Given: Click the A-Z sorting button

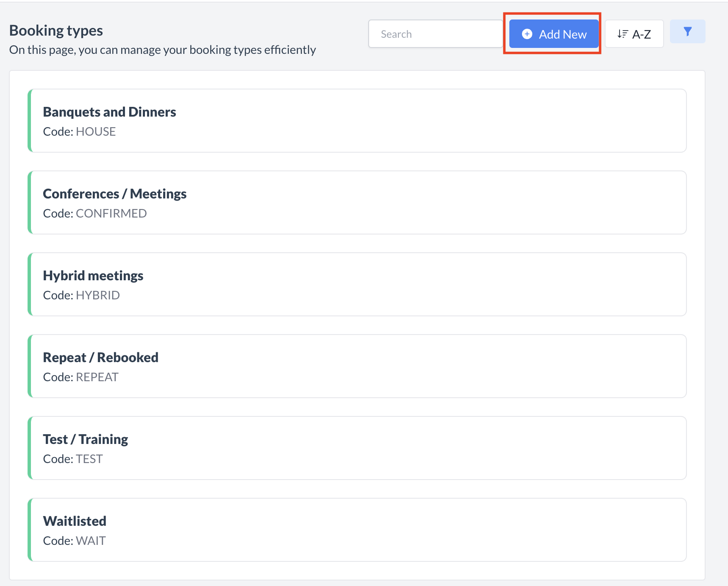Looking at the screenshot, I should pyautogui.click(x=634, y=33).
